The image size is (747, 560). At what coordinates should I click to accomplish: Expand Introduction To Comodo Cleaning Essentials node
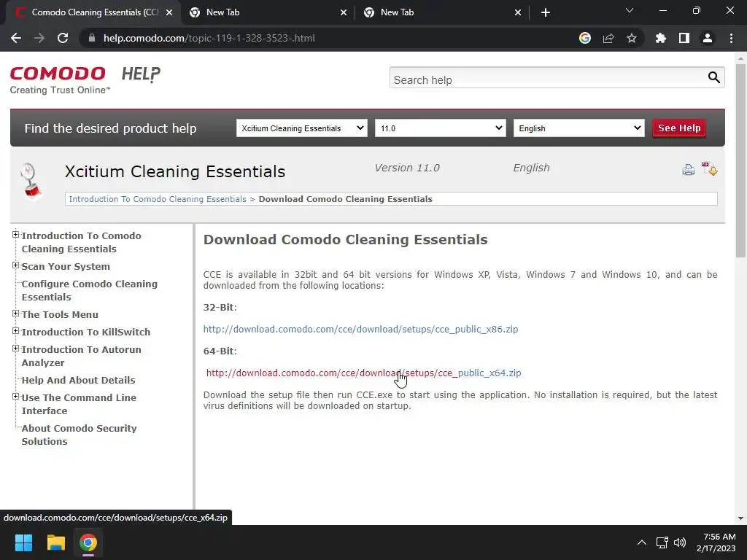pyautogui.click(x=15, y=234)
